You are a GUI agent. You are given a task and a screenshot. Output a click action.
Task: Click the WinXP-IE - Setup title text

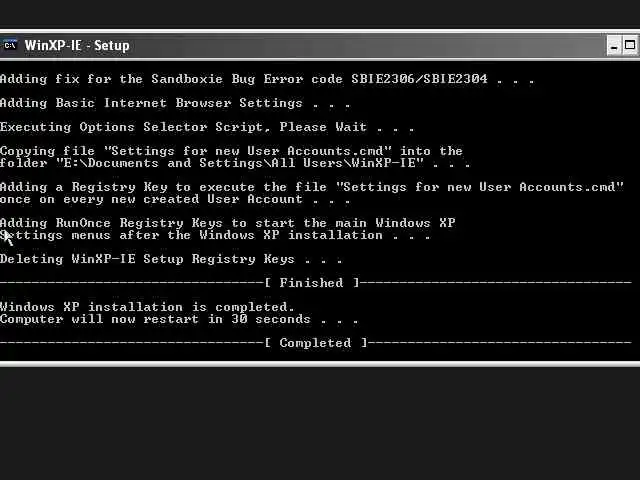pos(77,45)
